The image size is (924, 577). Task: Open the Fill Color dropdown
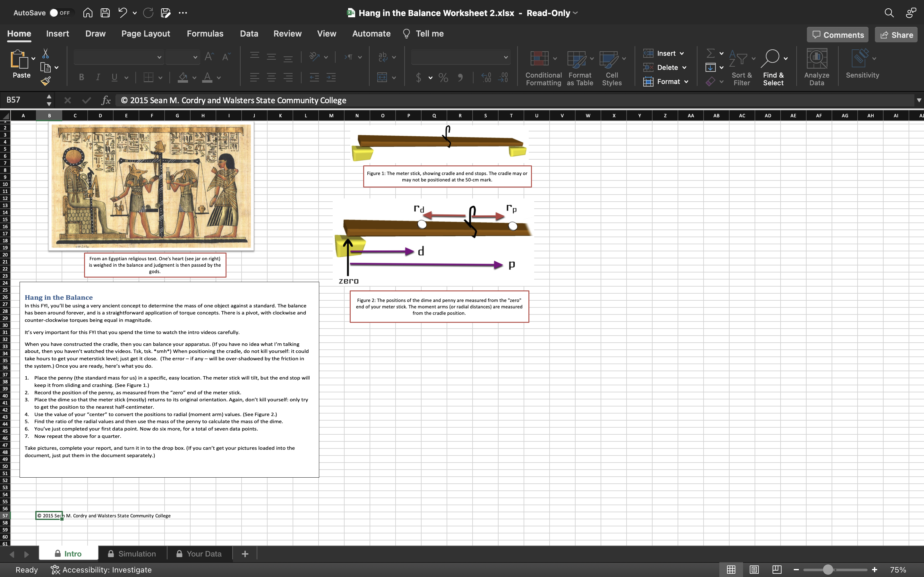tap(194, 78)
